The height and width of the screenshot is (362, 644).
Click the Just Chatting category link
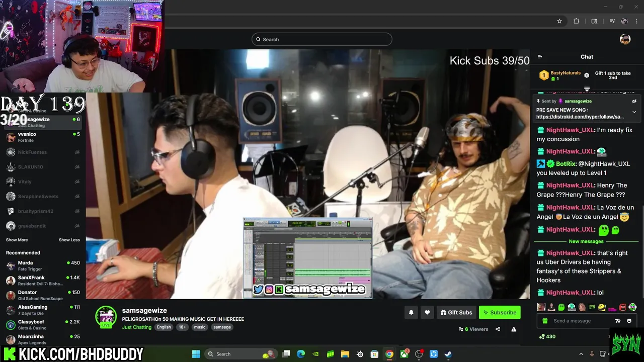click(x=137, y=327)
